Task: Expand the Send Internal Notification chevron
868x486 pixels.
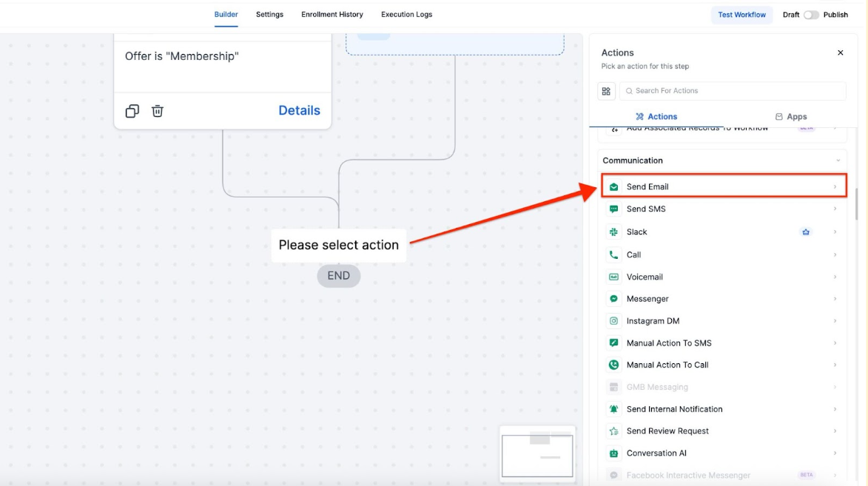Action: pos(835,409)
